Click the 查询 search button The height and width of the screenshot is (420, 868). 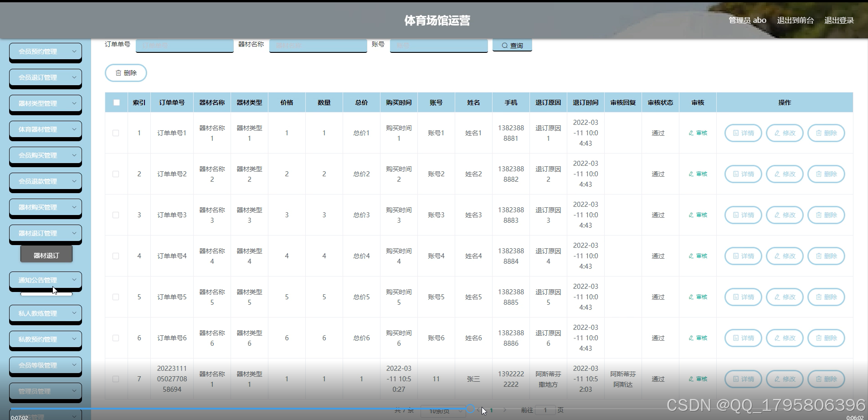pyautogui.click(x=512, y=45)
